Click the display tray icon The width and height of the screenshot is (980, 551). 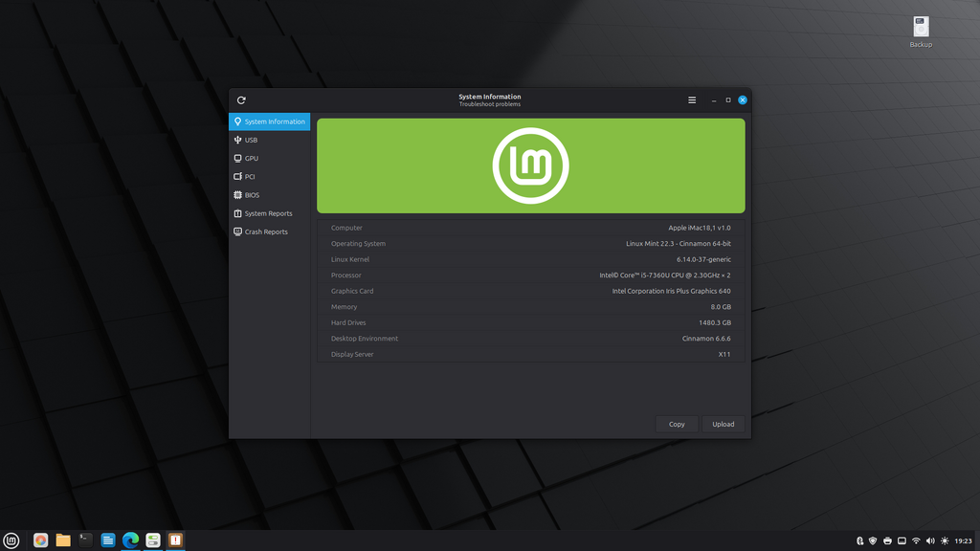[902, 541]
